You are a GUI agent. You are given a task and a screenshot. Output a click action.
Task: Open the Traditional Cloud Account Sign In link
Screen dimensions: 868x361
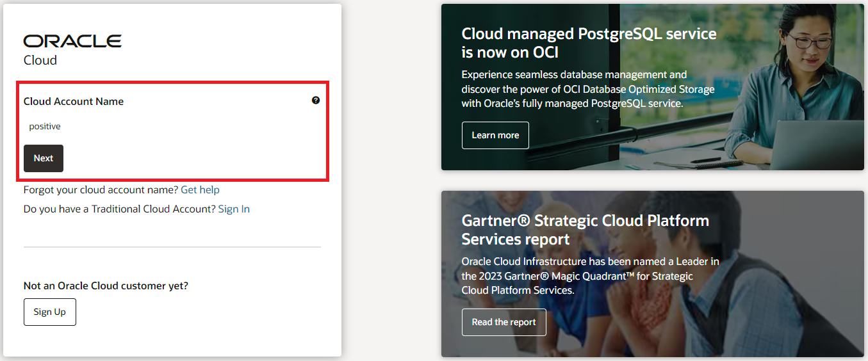(x=234, y=209)
